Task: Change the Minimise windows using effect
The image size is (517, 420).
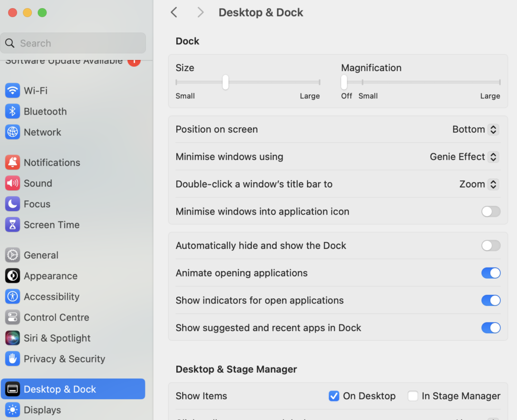Action: pos(463,156)
